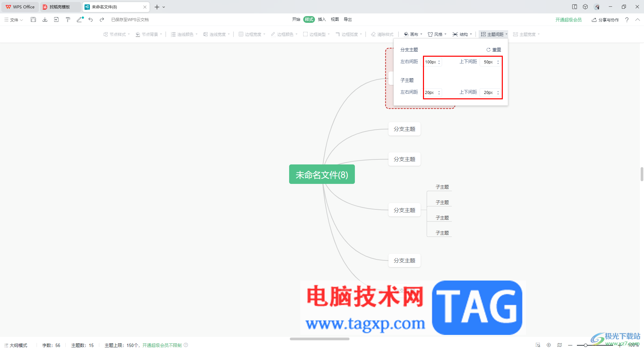
Task: Switch to 大纲模式 outline mode
Action: pyautogui.click(x=15, y=345)
